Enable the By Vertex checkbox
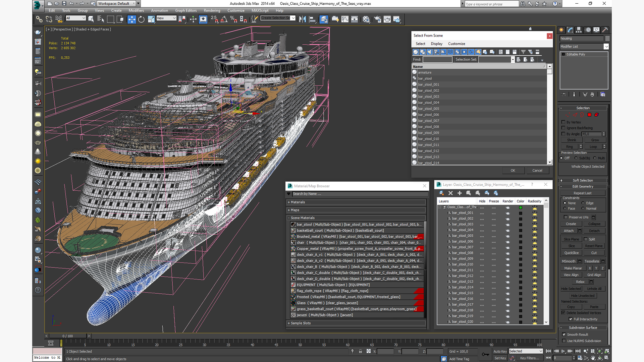 click(x=563, y=122)
